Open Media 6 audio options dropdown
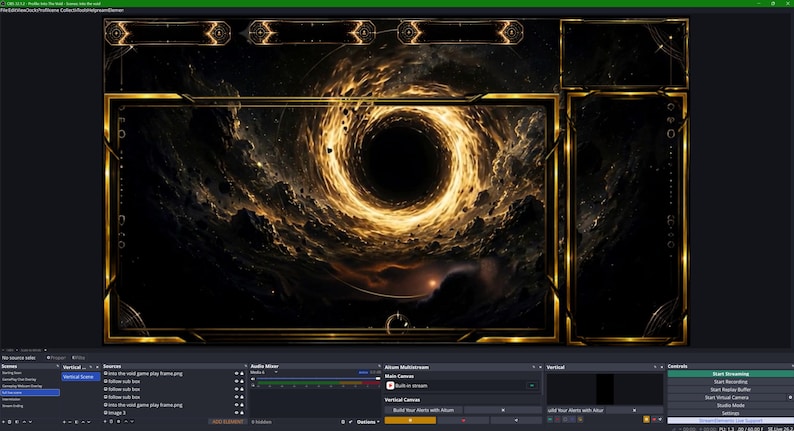Image resolution: width=794 pixels, height=431 pixels. [x=276, y=372]
